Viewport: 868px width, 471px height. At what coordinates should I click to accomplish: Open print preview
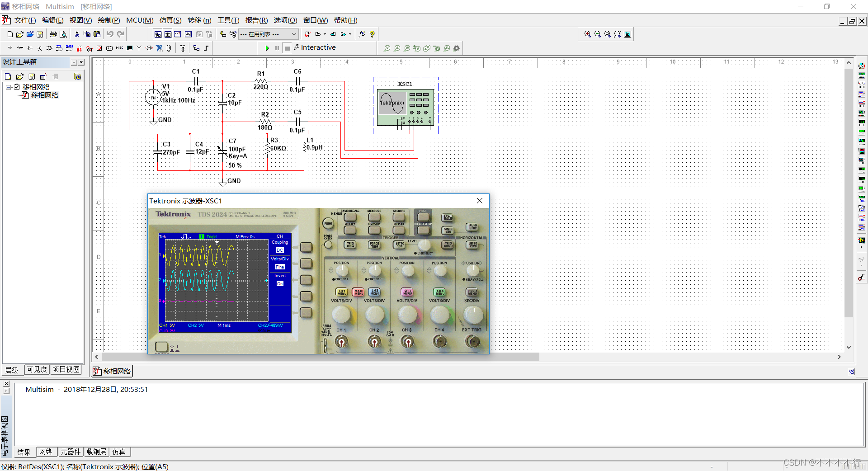click(63, 34)
